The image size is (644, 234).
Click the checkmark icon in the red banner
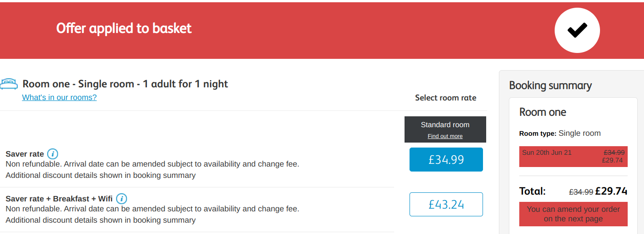tap(577, 30)
